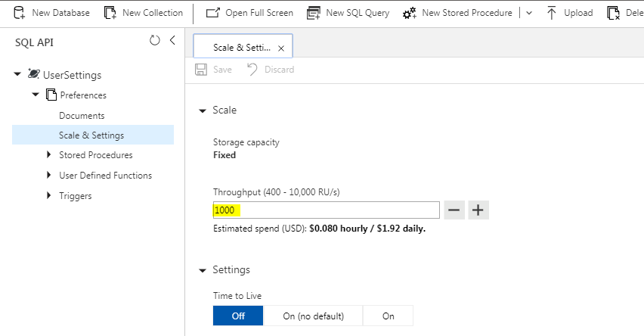
Task: Close the Scale & Settings tab
Action: [x=281, y=48]
